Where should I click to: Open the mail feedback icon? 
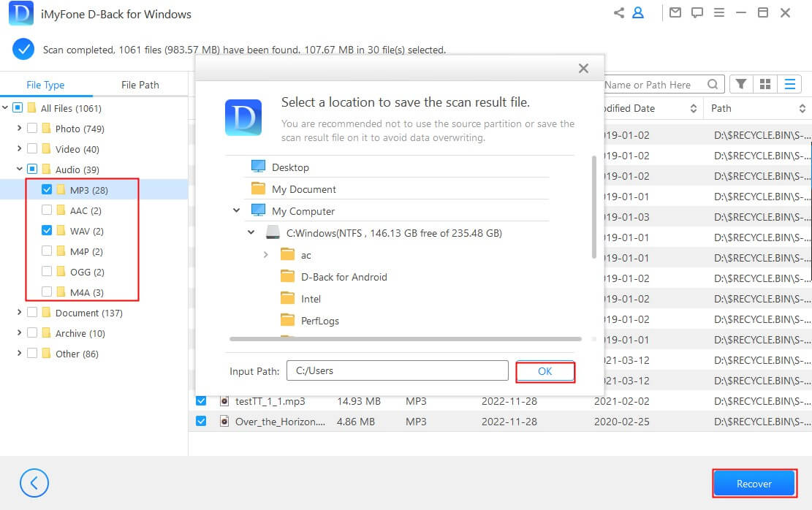point(675,12)
